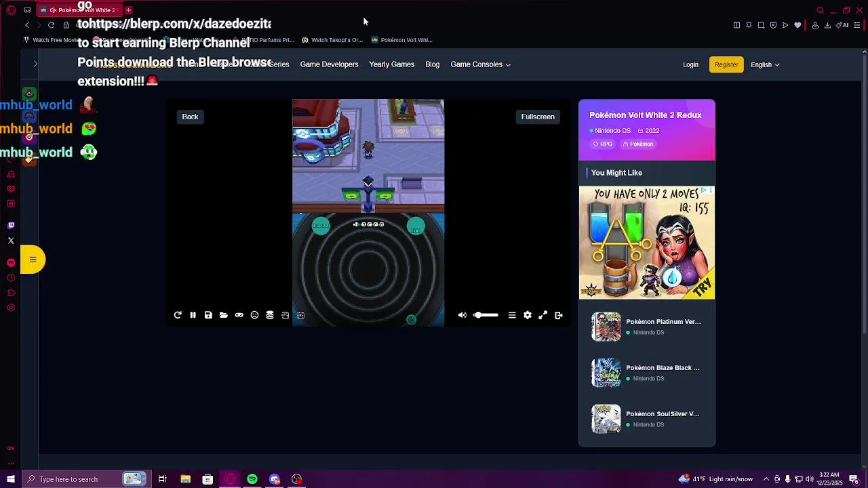Open the easy setup sliders icon
The width and height of the screenshot is (868, 488).
856,25
